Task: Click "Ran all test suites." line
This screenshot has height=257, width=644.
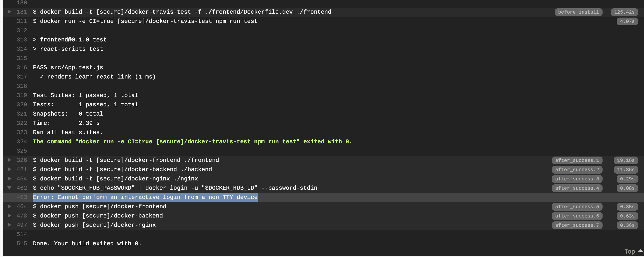Action: [x=68, y=132]
